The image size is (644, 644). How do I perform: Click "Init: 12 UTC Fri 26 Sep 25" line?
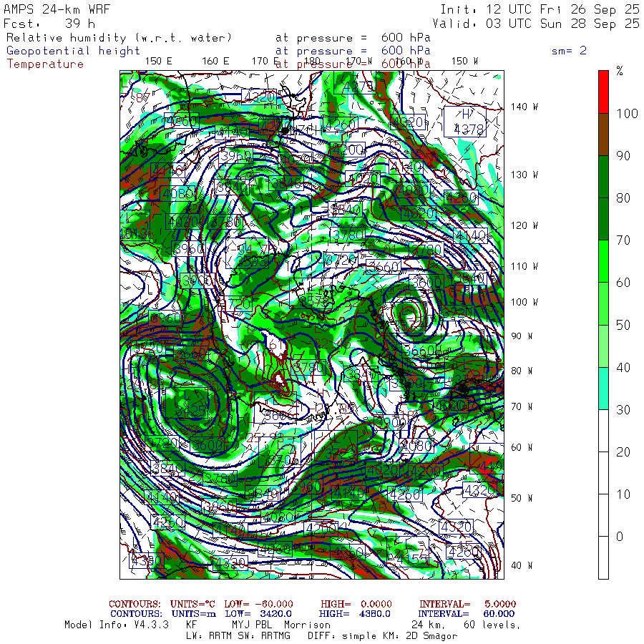pos(540,9)
